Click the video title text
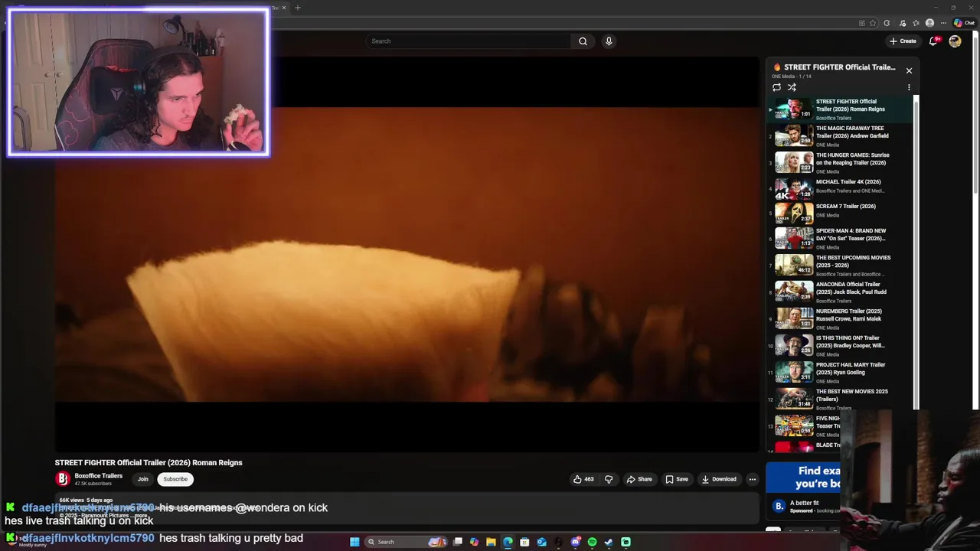 click(x=149, y=462)
